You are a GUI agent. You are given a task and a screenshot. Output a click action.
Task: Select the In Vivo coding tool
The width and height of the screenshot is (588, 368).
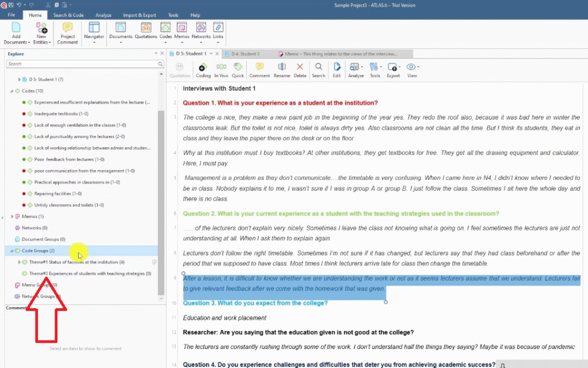point(221,70)
